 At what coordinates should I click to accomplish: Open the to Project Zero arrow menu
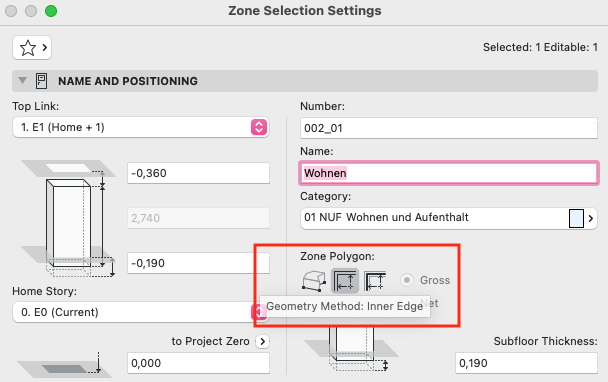pyautogui.click(x=263, y=341)
